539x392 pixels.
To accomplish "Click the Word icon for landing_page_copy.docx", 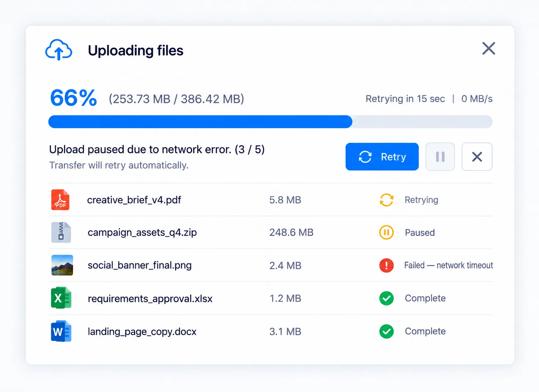I will (61, 331).
